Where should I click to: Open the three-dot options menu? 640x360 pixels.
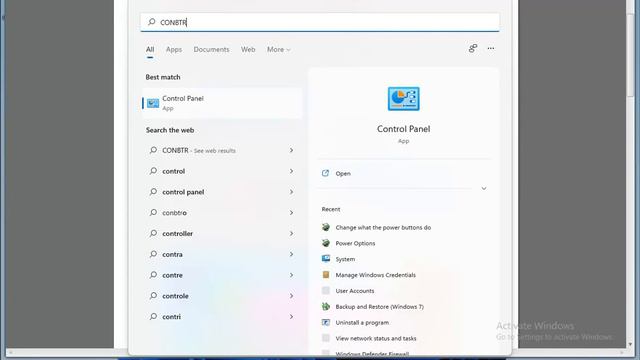coord(491,49)
